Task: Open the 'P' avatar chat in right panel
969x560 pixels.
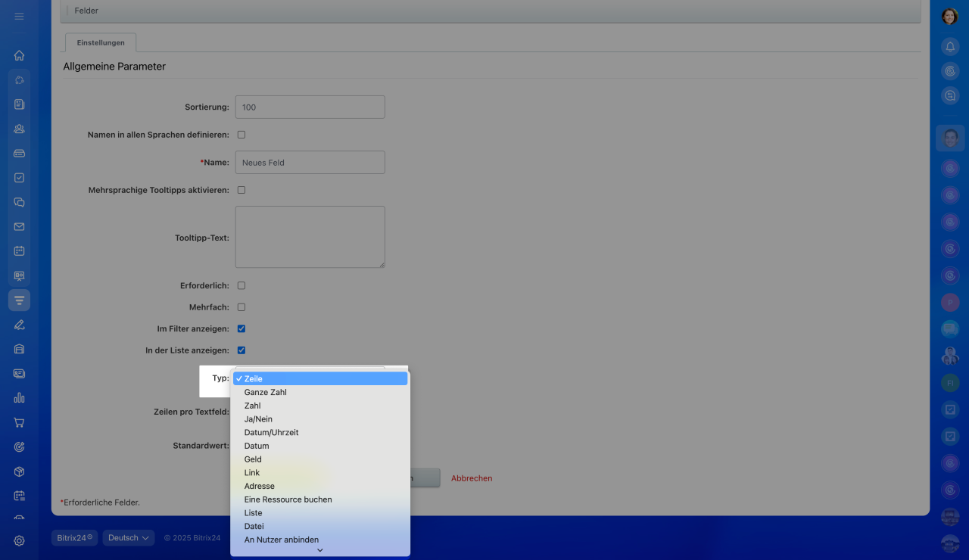Action: (x=950, y=303)
